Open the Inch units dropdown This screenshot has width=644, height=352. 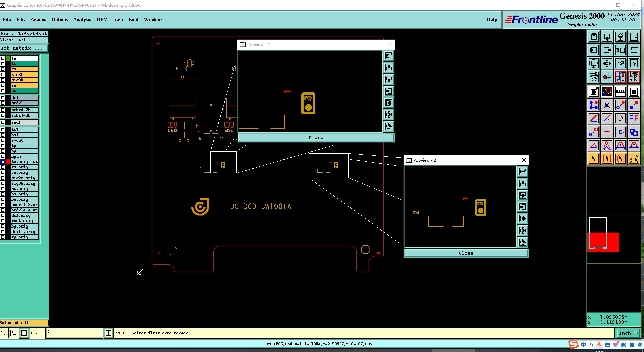point(628,333)
